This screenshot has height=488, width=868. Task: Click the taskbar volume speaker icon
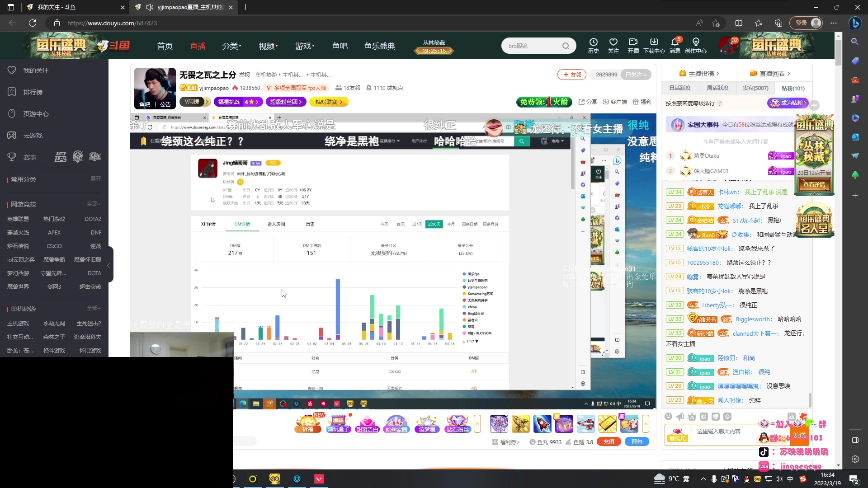coord(779,479)
